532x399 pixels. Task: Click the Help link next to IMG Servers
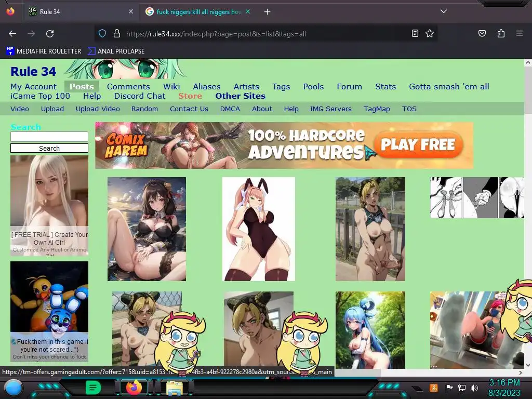tap(291, 109)
